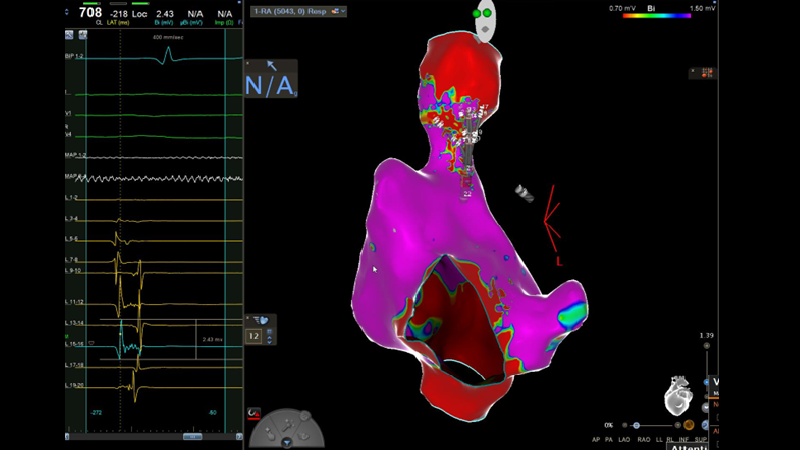
Task: Click the ECG channel settings icon
Action: pyautogui.click(x=82, y=35)
